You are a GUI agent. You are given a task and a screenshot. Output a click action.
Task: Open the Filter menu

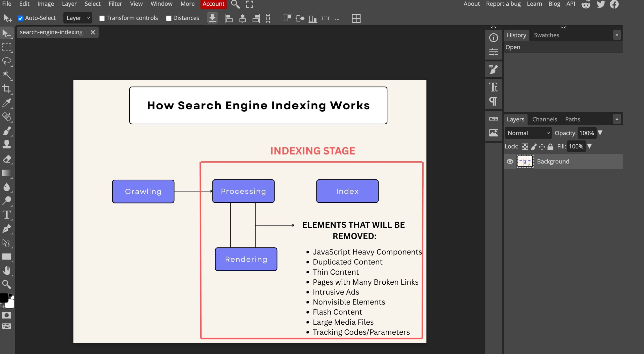[115, 4]
